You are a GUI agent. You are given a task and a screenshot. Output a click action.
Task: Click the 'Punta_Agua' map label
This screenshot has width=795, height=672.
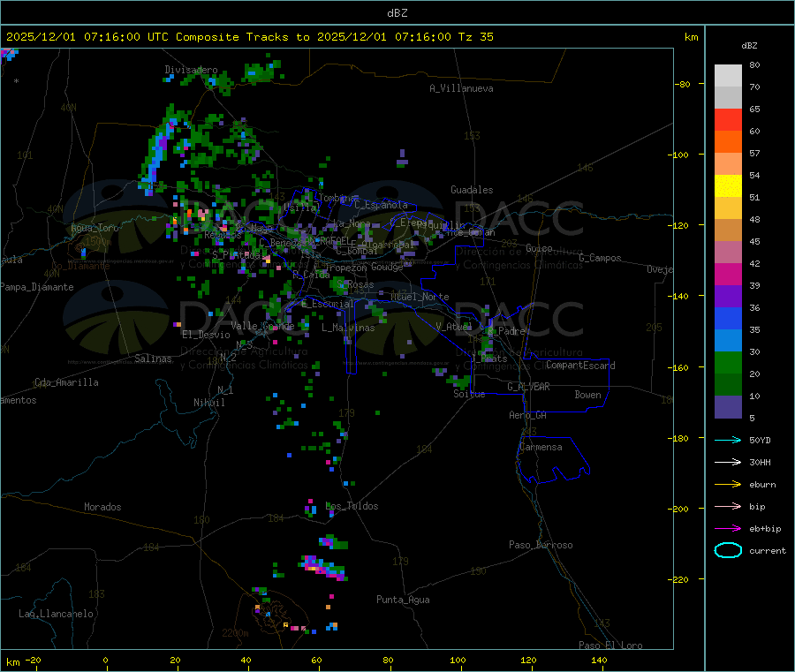pyautogui.click(x=403, y=600)
